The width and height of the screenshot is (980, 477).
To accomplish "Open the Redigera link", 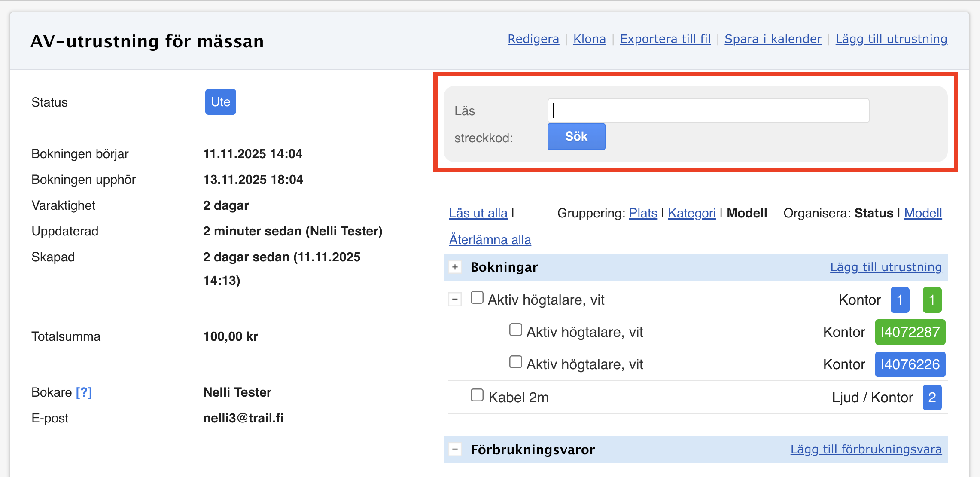I will pos(533,39).
